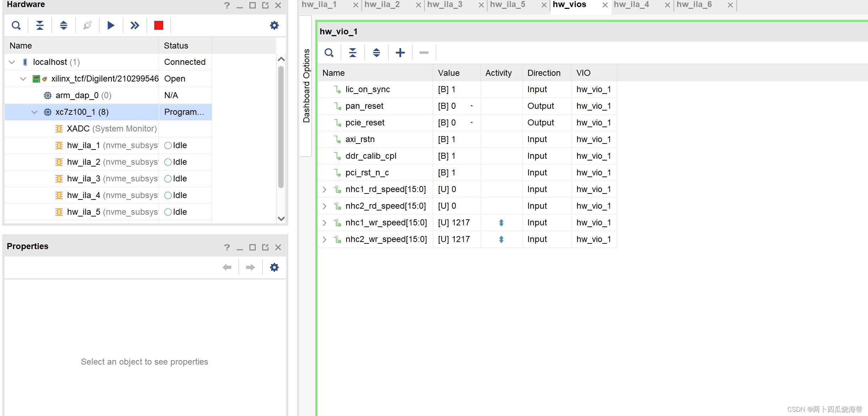
Task: Open the Properties panel help question mark
Action: click(227, 247)
